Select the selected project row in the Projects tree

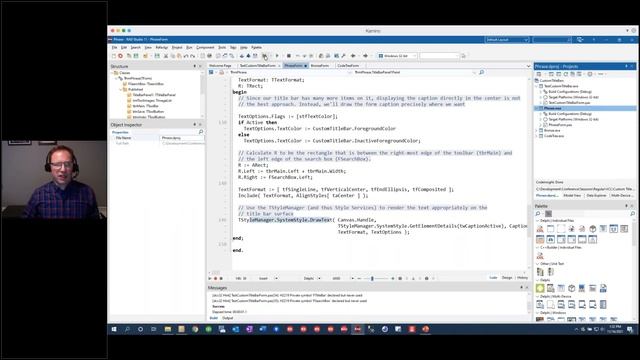tap(585, 108)
